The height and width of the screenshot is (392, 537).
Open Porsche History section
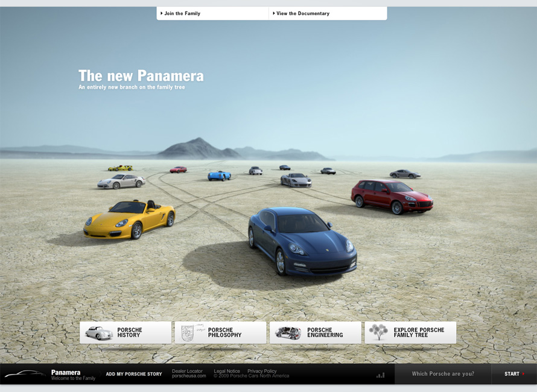(126, 332)
